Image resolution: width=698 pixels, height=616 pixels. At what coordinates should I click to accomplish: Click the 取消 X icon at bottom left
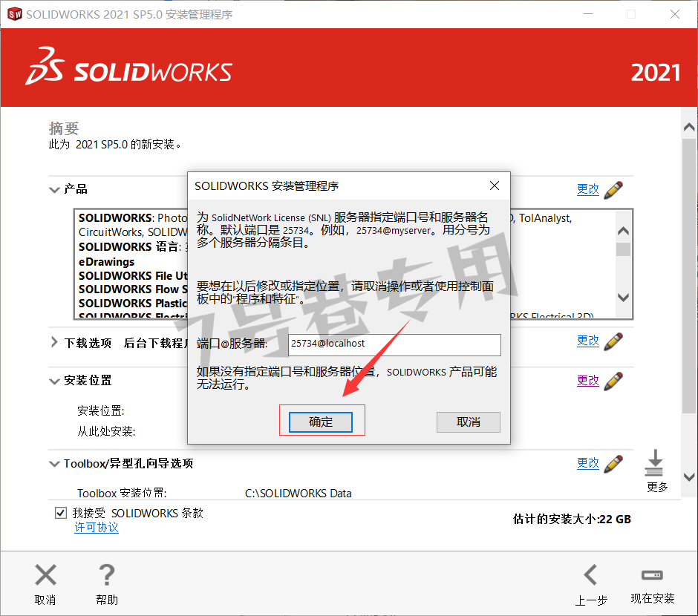click(45, 574)
